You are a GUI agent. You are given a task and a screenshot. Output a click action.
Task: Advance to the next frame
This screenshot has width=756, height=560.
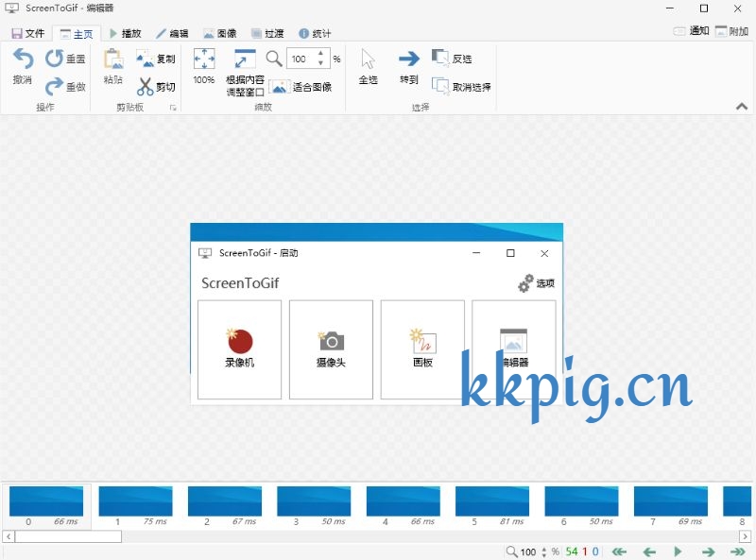pos(708,552)
